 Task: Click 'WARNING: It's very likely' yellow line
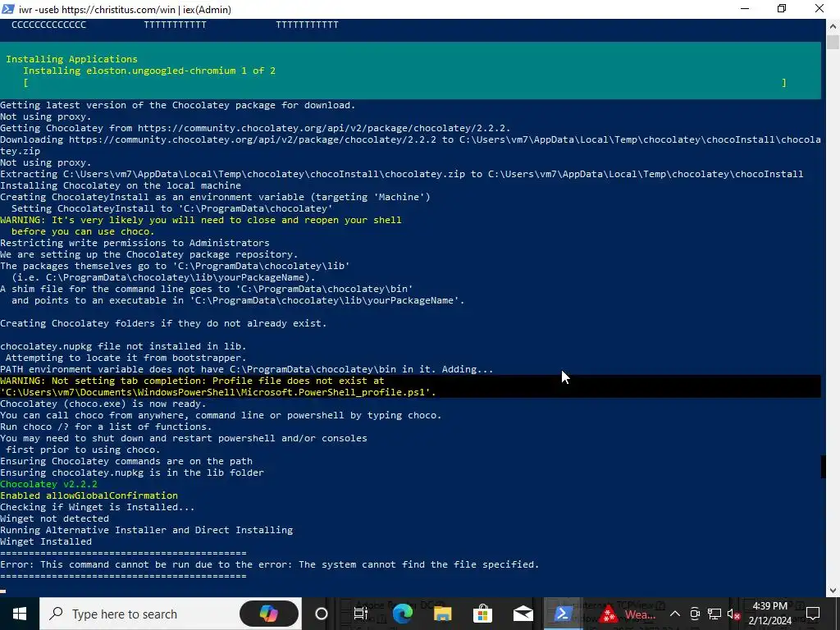(201, 220)
